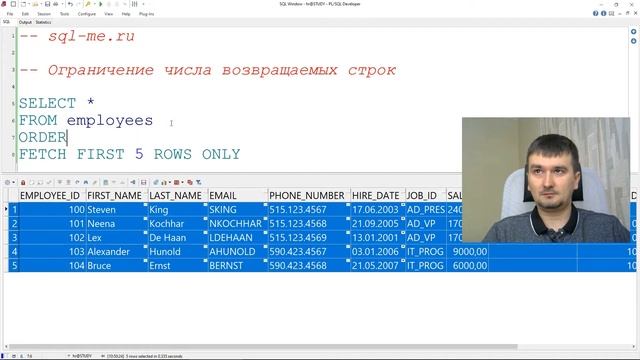Open the dropdown arrow beside the Print icon
The image size is (640, 360).
[x=62, y=4]
